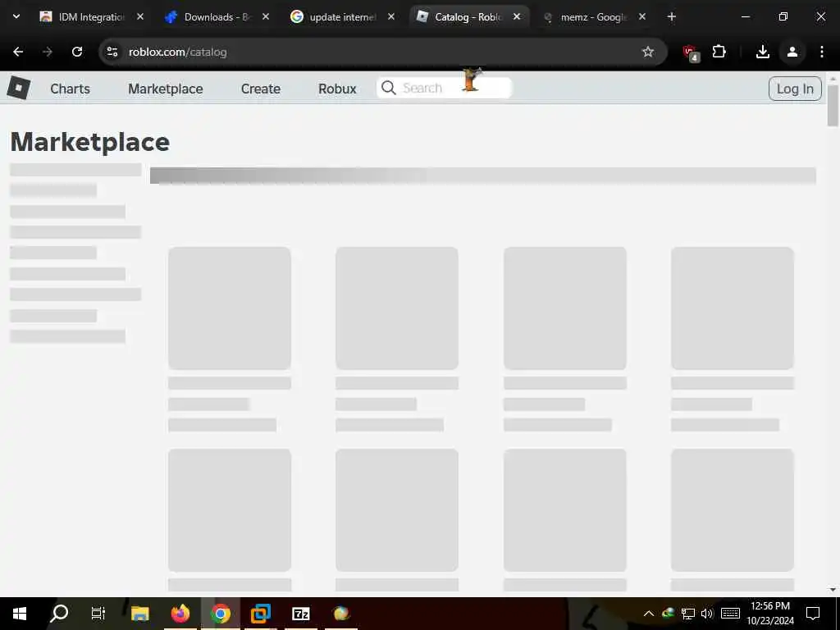840x630 pixels.
Task: Open Task View on the taskbar
Action: [x=98, y=614]
